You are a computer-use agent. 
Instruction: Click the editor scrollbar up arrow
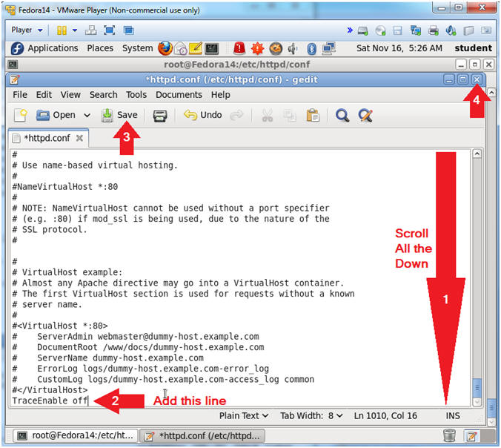point(477,154)
